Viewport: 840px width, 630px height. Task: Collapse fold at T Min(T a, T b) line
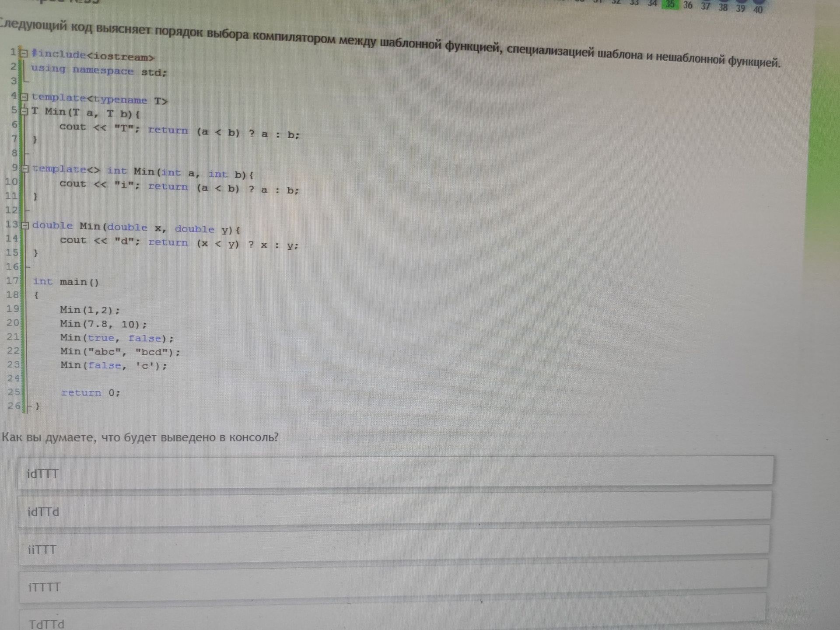pos(25,111)
